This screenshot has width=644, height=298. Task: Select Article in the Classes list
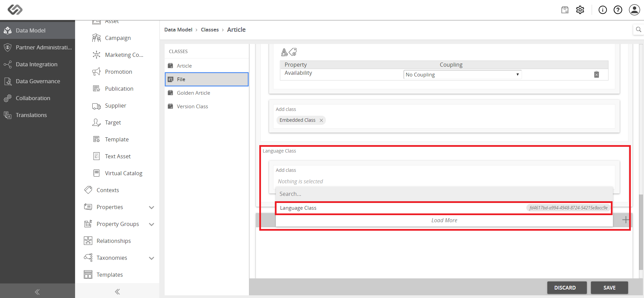click(x=207, y=66)
